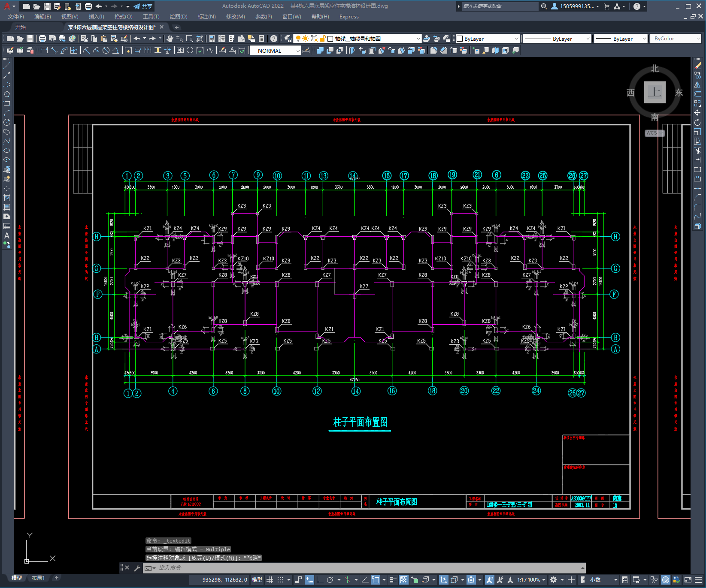The height and width of the screenshot is (588, 706).
Task: Select the Polygon tool in draw toolbar
Action: pyautogui.click(x=7, y=94)
